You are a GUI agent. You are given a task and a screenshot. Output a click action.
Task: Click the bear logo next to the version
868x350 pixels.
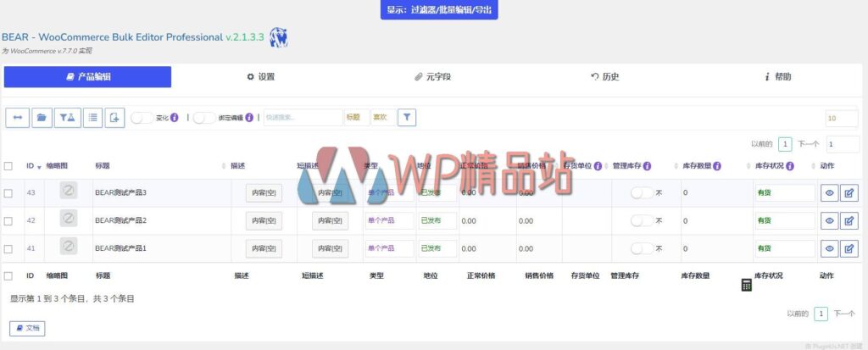coord(278,38)
